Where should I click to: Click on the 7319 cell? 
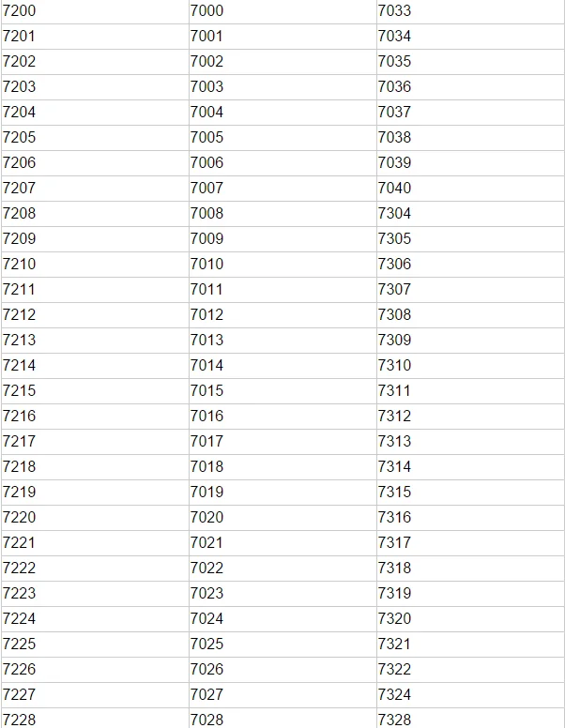(395, 594)
